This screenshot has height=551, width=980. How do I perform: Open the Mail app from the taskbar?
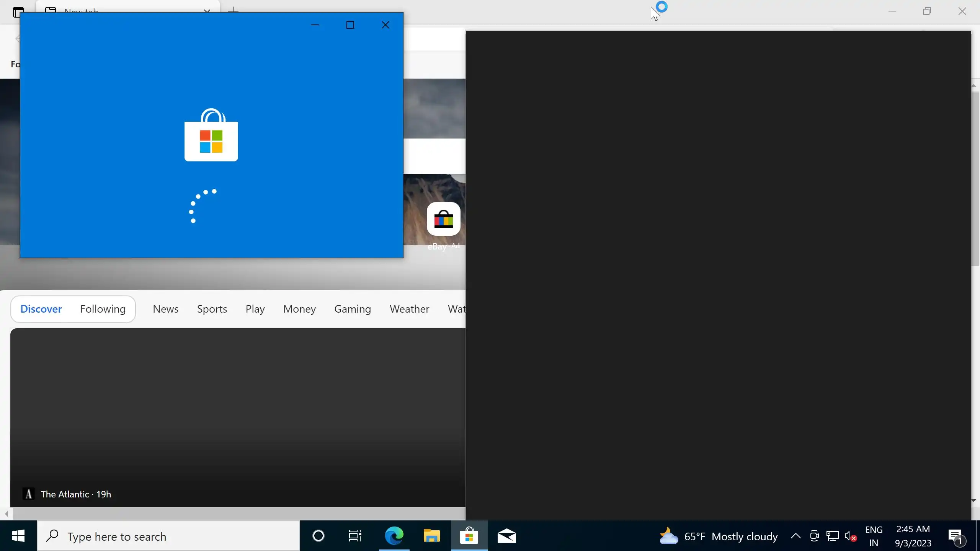[x=506, y=536]
